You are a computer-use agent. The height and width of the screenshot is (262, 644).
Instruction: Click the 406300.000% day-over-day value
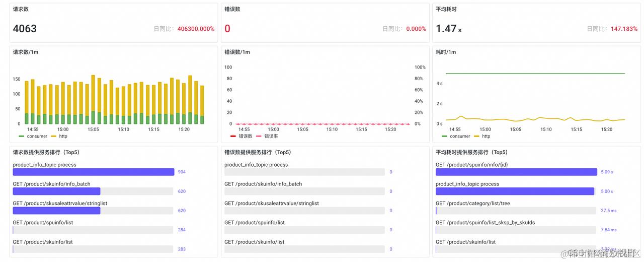pyautogui.click(x=196, y=29)
